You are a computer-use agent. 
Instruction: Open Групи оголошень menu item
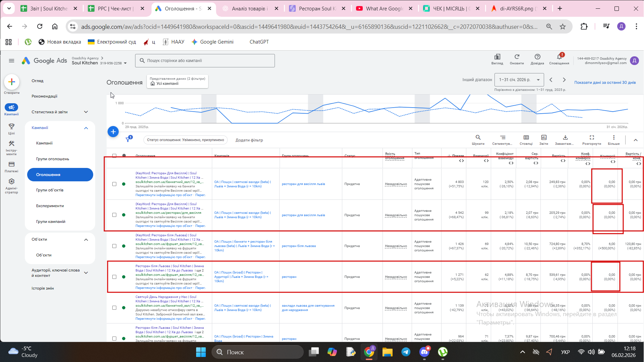53,159
